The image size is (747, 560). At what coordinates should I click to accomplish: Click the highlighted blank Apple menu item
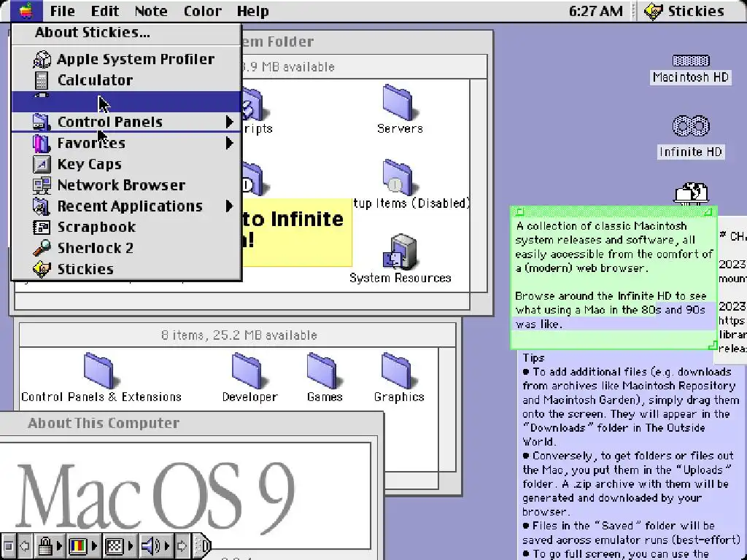[126, 101]
